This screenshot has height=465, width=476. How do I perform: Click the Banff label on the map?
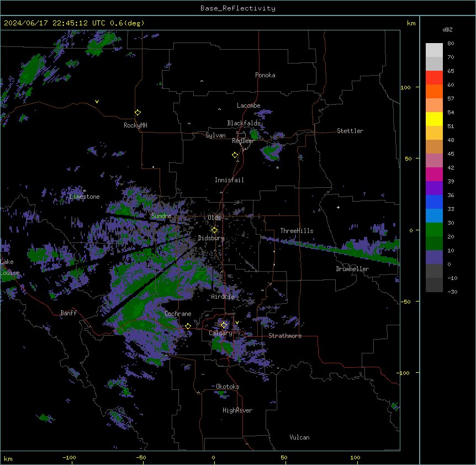pos(68,313)
